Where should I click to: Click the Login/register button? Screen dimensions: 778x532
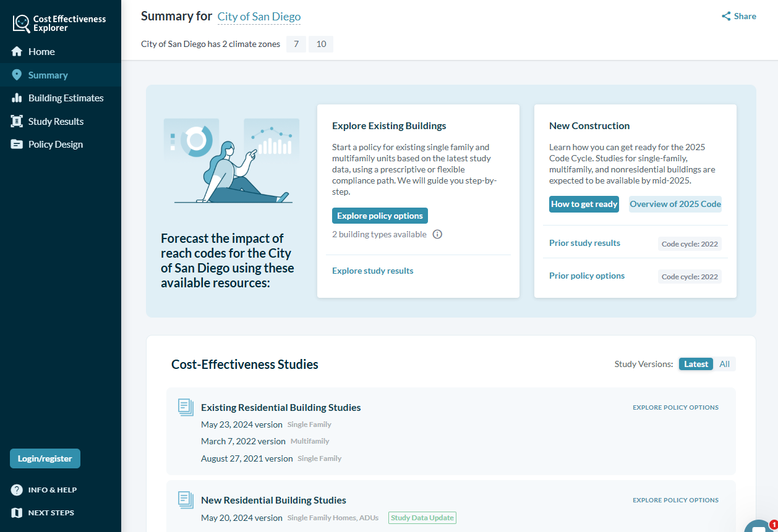tap(45, 458)
